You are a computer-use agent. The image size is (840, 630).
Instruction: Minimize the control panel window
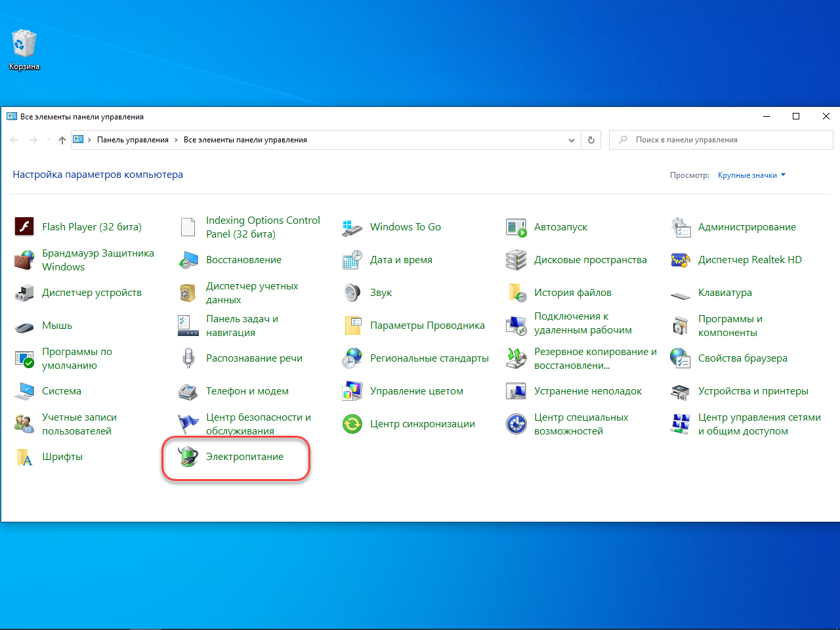[766, 116]
